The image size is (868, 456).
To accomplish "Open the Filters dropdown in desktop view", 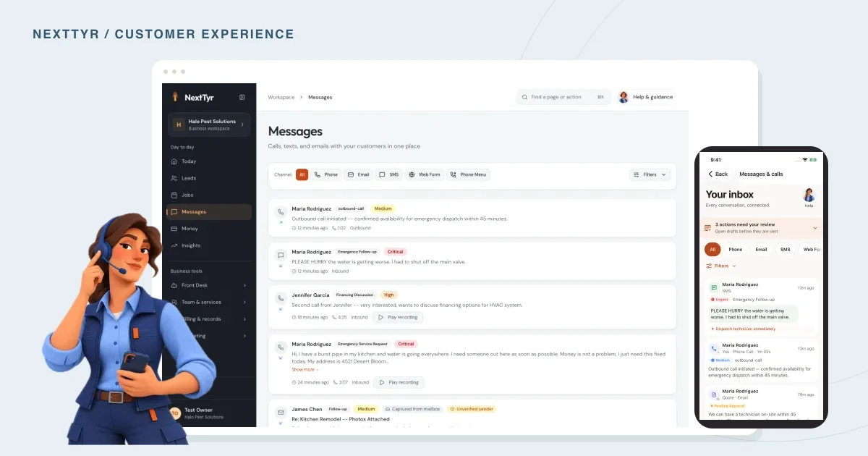I will tap(650, 174).
